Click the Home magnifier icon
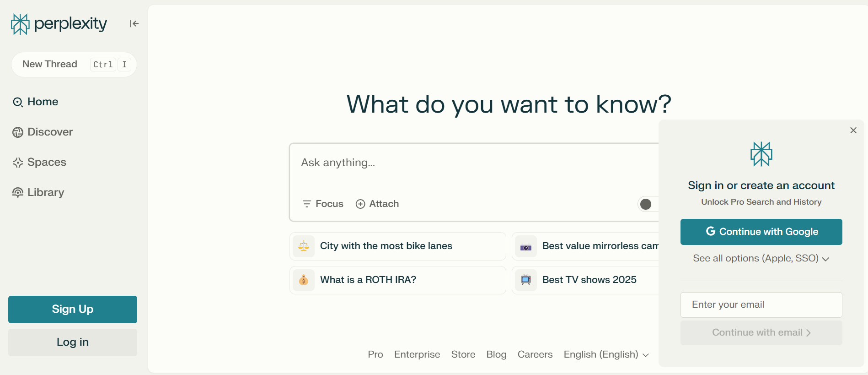The height and width of the screenshot is (375, 868). (x=18, y=102)
